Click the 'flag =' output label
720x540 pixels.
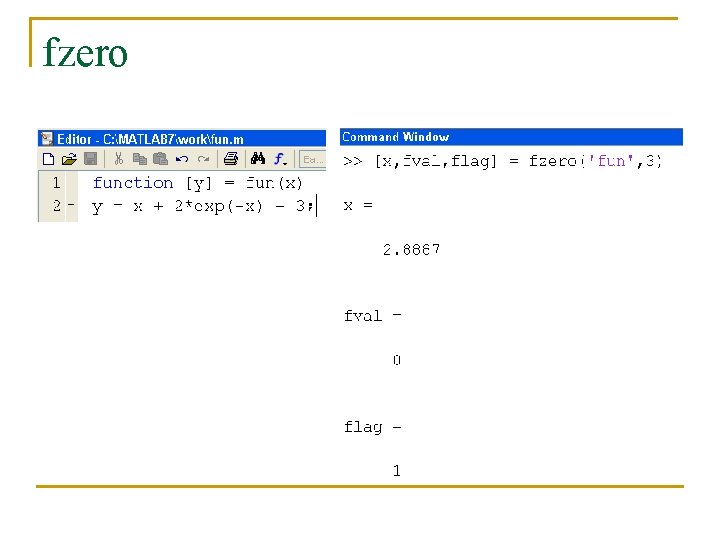point(372,428)
